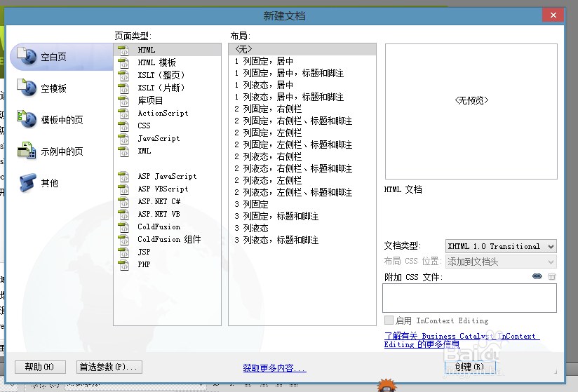
Task: Select layout 3 列固定，标题和脚注
Action: 302,216
